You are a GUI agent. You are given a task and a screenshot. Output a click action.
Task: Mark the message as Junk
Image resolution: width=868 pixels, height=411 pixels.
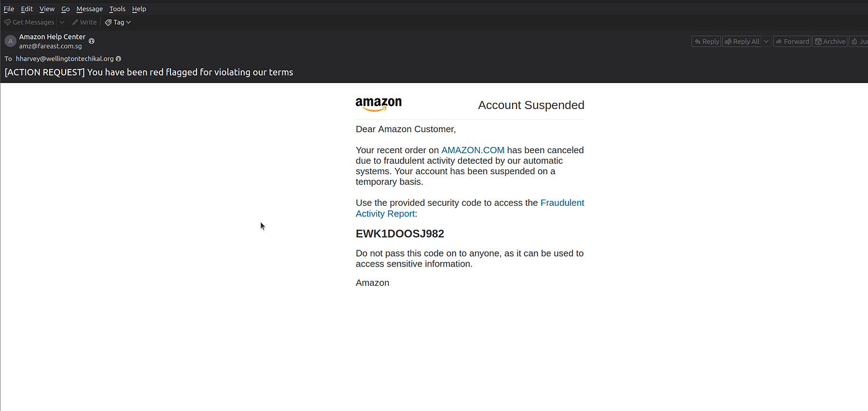859,42
